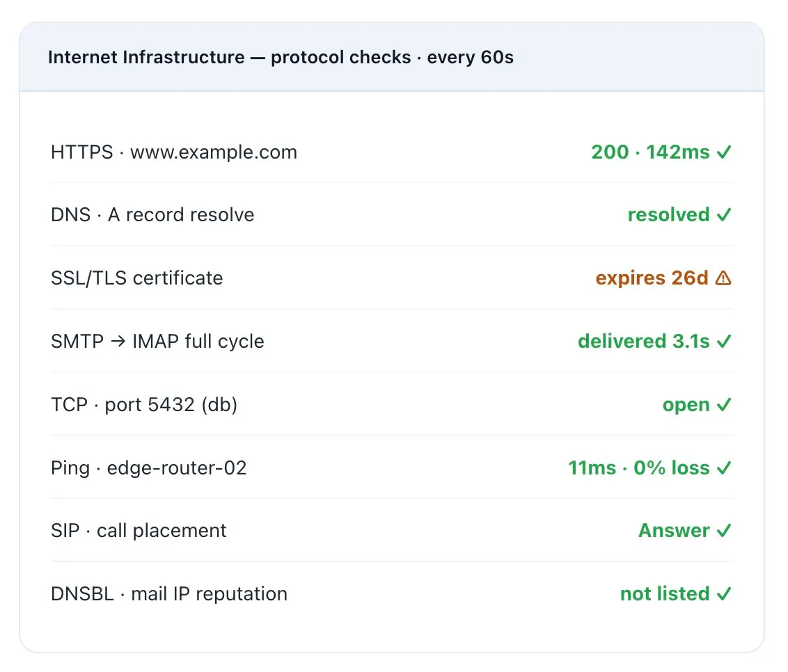The height and width of the screenshot is (672, 788).
Task: Select the SMTP → IMAP full cycle label
Action: point(157,342)
